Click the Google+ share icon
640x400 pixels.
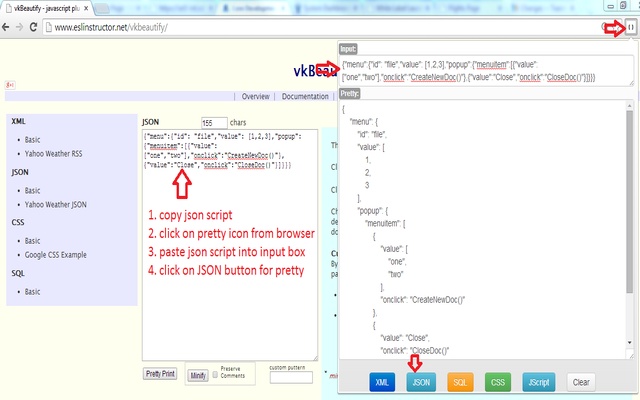pos(10,85)
